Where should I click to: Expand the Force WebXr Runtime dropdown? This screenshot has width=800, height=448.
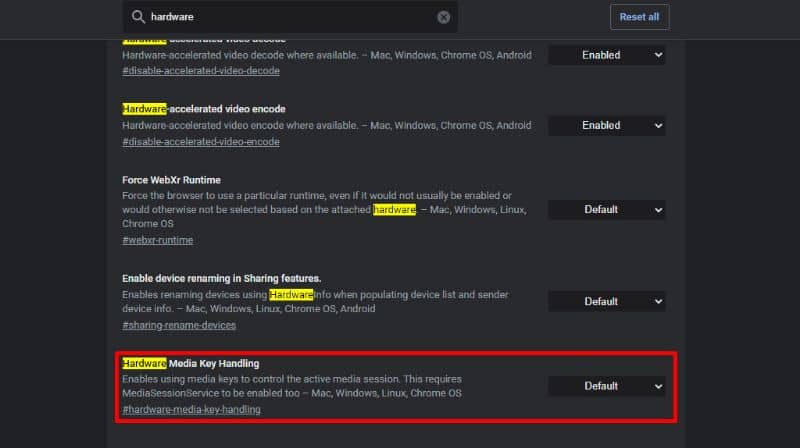(606, 210)
